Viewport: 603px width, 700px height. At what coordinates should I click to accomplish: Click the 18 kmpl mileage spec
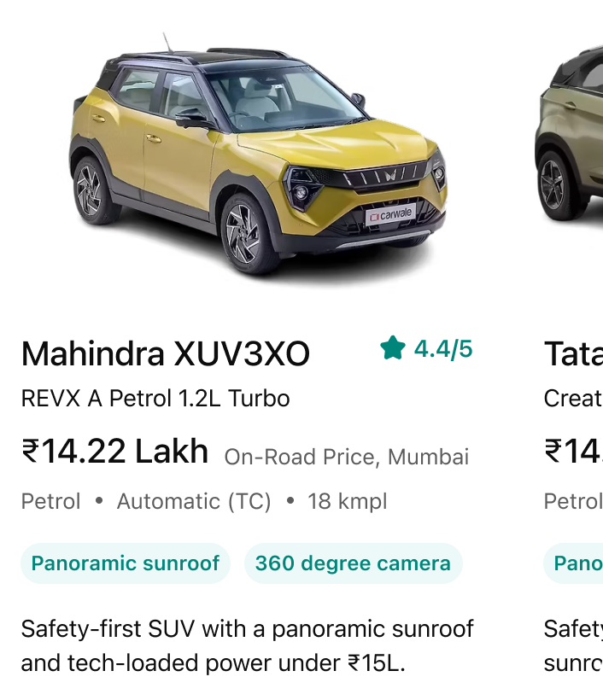coord(347,501)
